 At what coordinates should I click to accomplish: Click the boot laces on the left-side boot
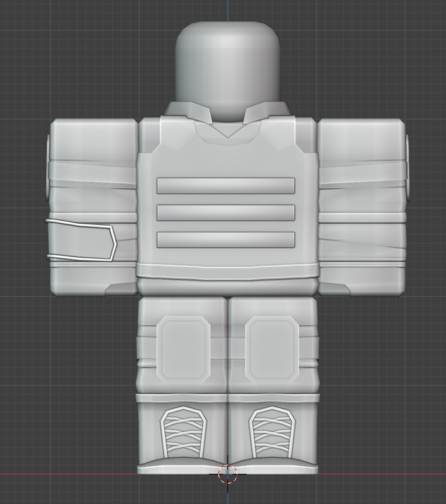pyautogui.click(x=183, y=432)
